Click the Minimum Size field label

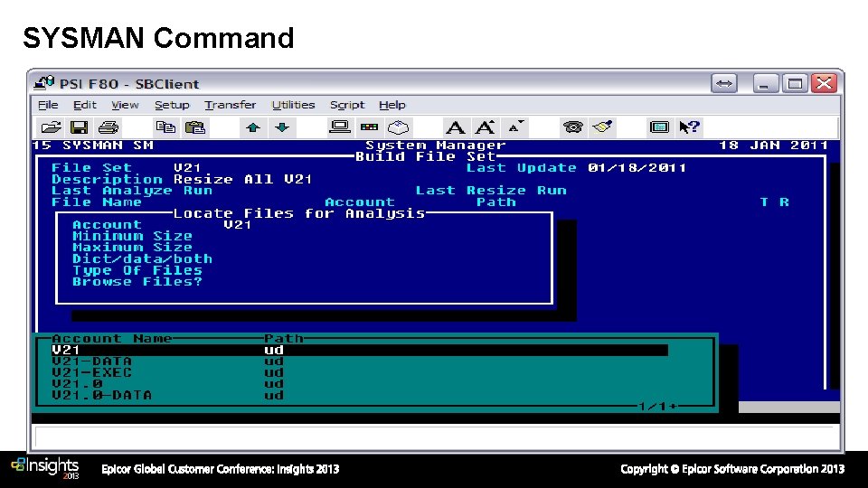pyautogui.click(x=132, y=236)
